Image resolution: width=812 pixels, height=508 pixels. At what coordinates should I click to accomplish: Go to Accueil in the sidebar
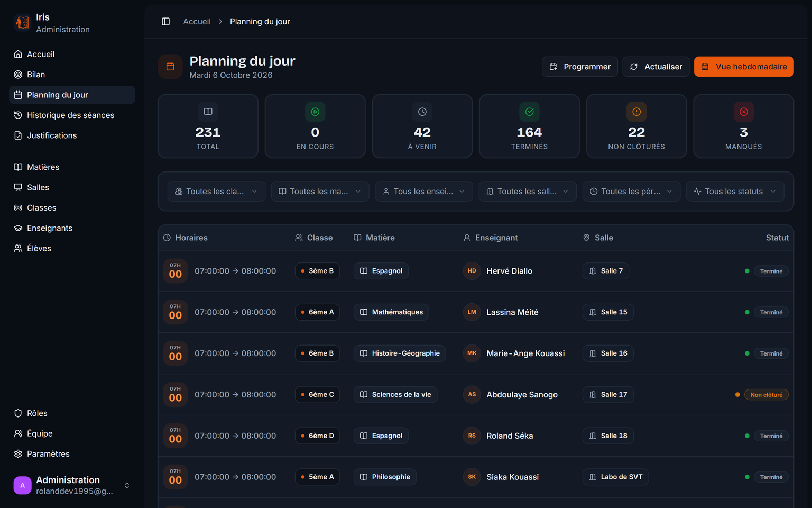coord(72,54)
